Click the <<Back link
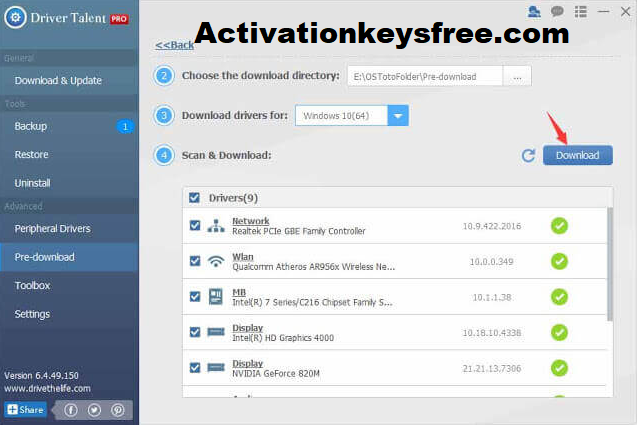 click(174, 45)
